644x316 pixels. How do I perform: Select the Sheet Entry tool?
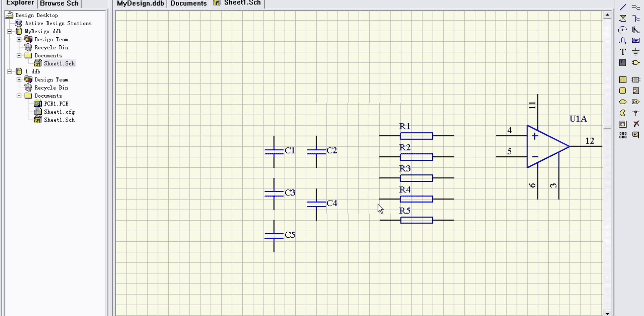636,91
